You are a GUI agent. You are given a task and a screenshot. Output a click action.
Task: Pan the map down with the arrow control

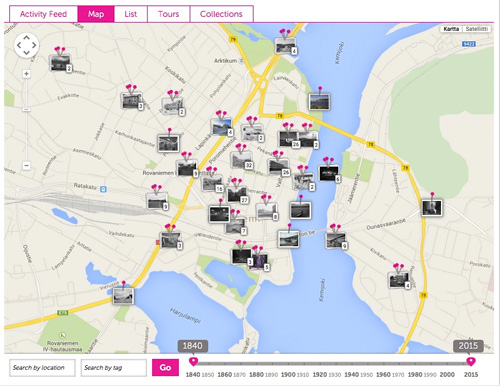pos(26,53)
